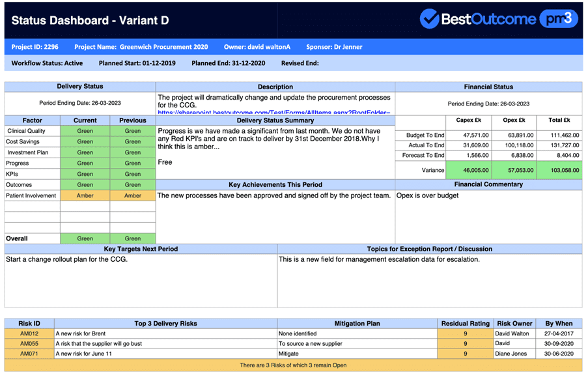588x381 pixels.
Task: Click the Overall row label
Action: coord(17,238)
